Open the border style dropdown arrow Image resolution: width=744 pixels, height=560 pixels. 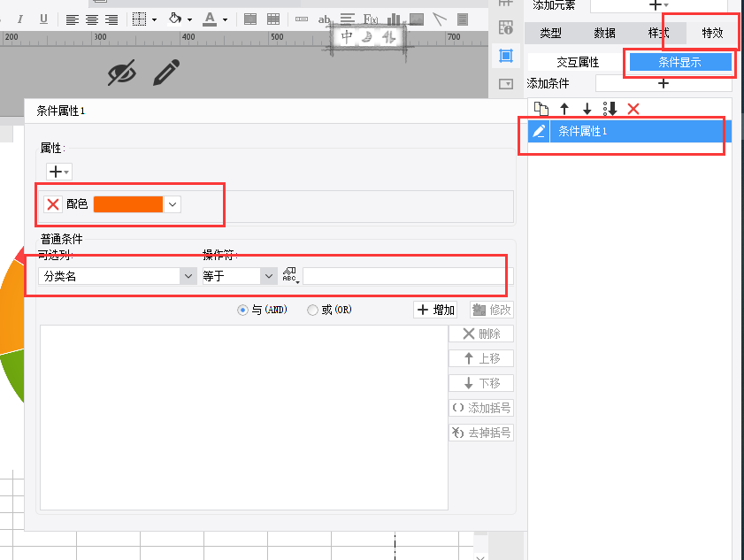pyautogui.click(x=154, y=20)
